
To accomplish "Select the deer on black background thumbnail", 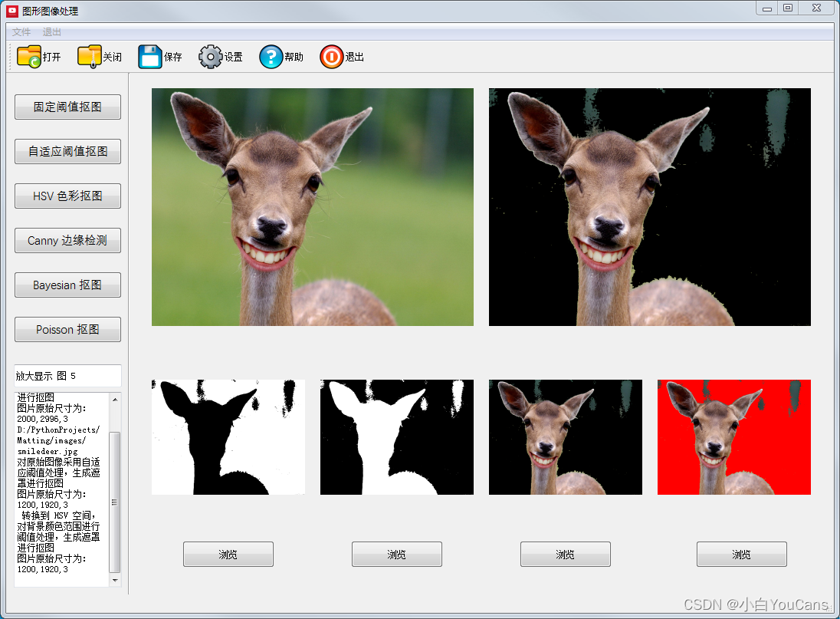I will (565, 437).
